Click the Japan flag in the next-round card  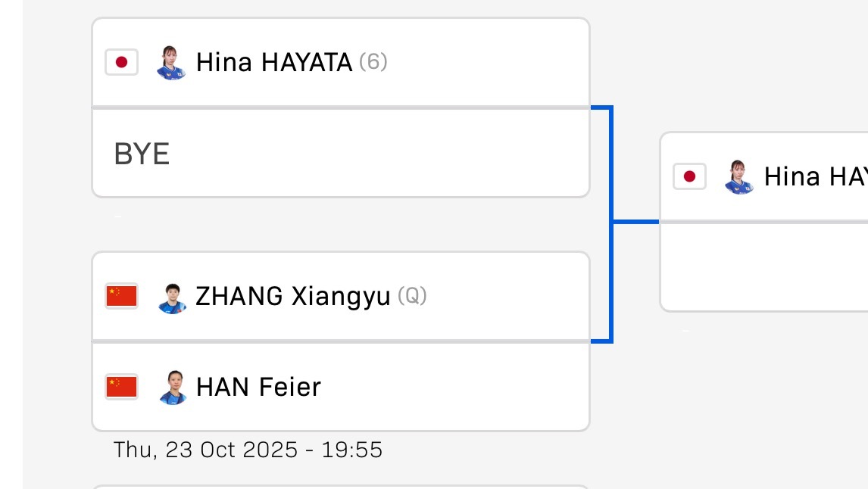tap(689, 176)
